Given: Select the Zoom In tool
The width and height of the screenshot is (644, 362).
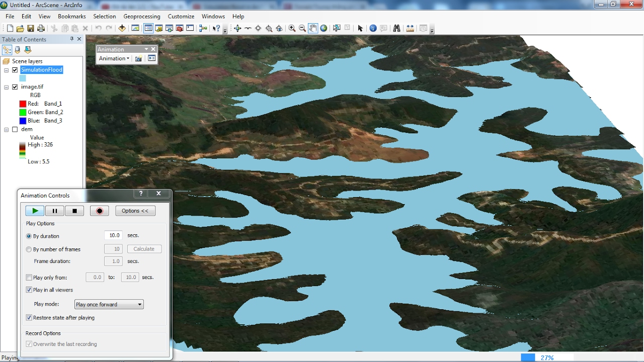Looking at the screenshot, I should pyautogui.click(x=292, y=29).
